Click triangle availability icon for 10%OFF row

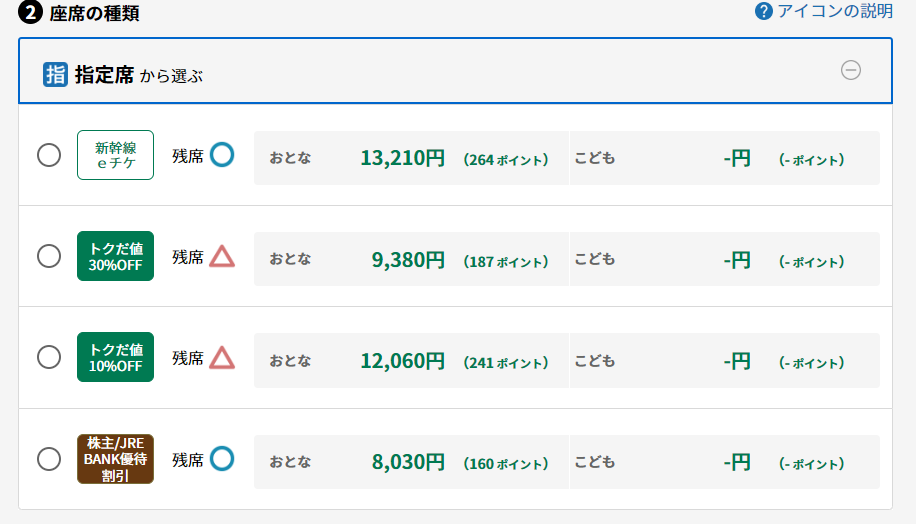222,358
